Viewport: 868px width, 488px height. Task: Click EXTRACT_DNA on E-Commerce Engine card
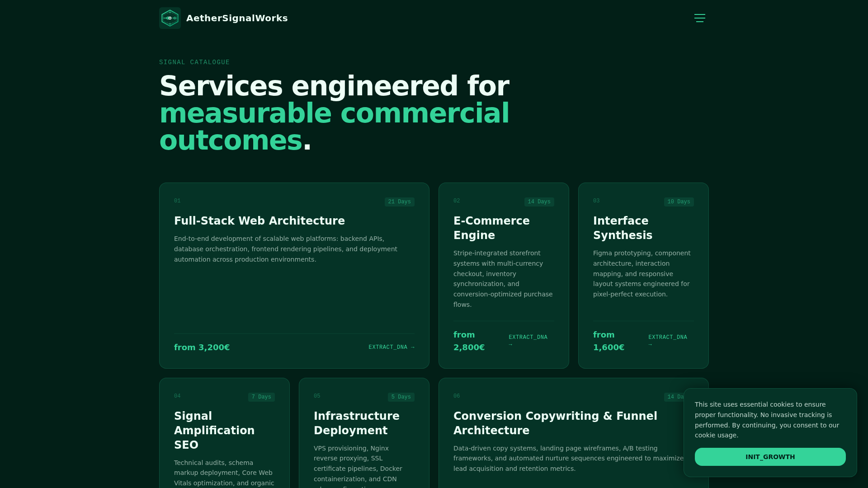pos(528,341)
